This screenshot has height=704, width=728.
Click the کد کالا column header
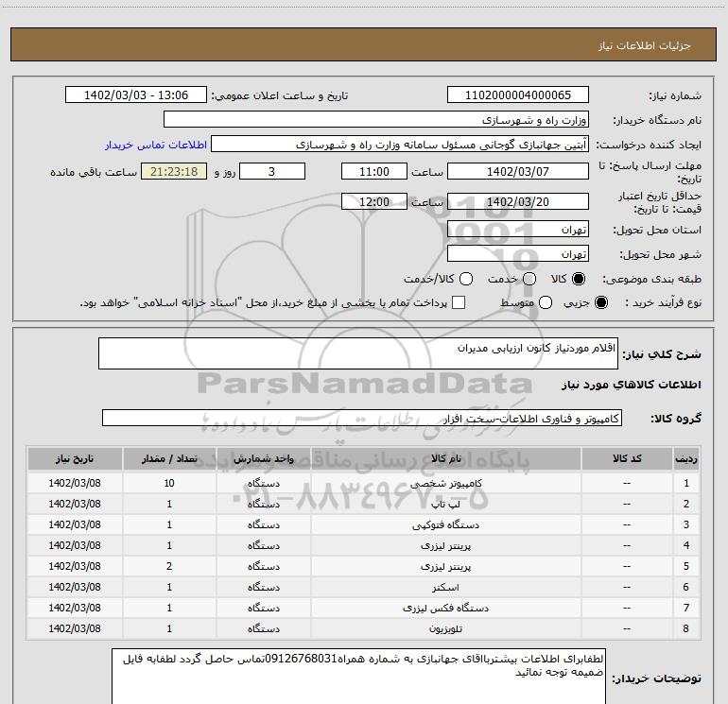tap(627, 459)
